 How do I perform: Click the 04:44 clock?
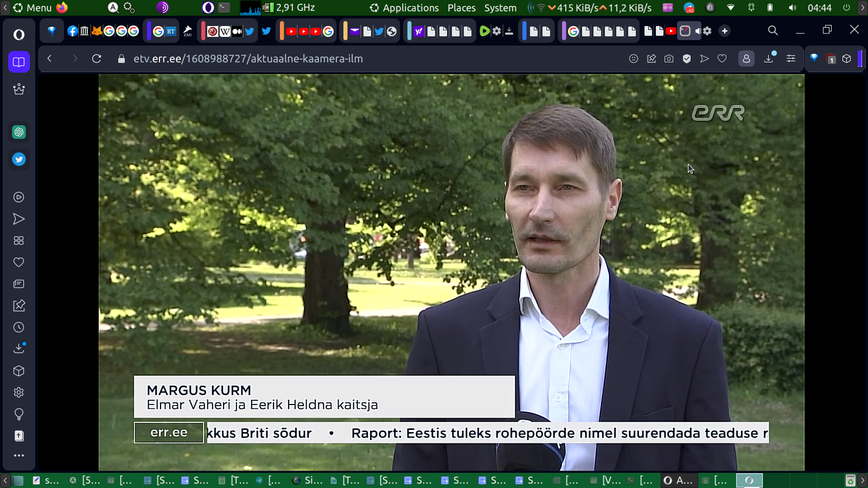click(x=819, y=8)
